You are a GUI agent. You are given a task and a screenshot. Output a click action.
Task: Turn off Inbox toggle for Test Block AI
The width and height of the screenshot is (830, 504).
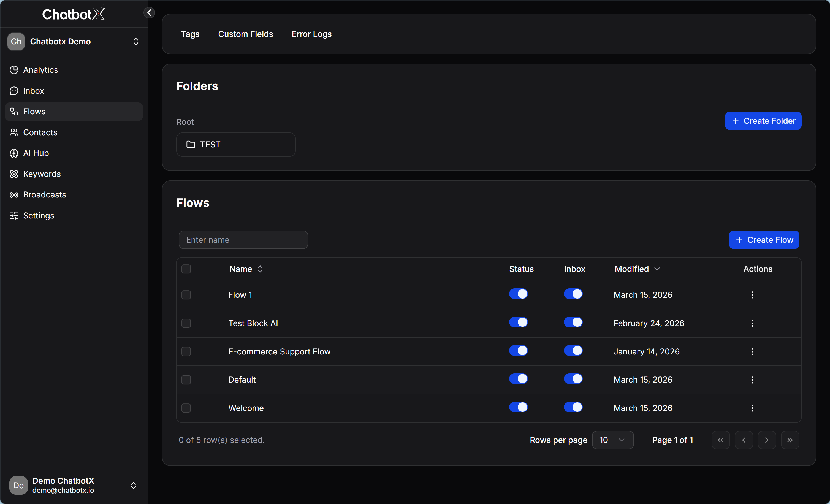(x=574, y=323)
